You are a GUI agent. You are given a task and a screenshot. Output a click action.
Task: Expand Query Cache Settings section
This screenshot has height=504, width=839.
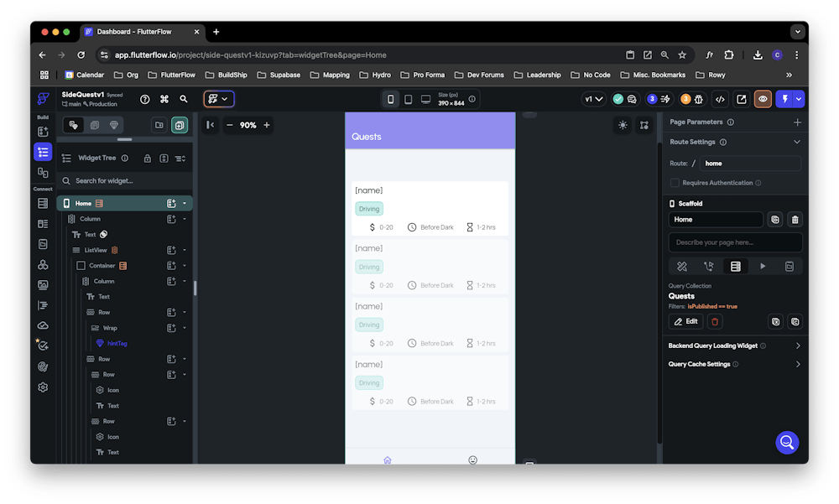tap(797, 364)
